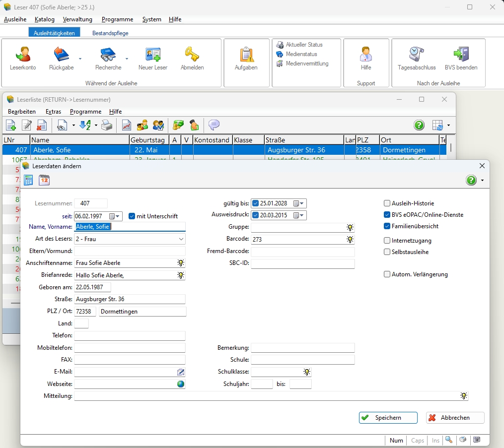Create a Neuer Leser
The width and height of the screenshot is (504, 448).
tap(152, 59)
